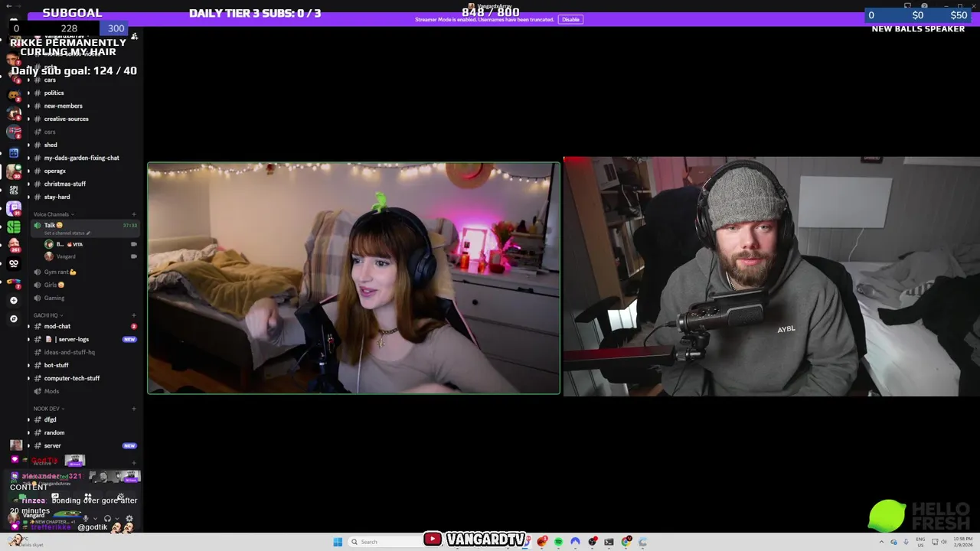Collapse the NOOK DEV category
Screen dimensions: 980x551
click(x=48, y=409)
